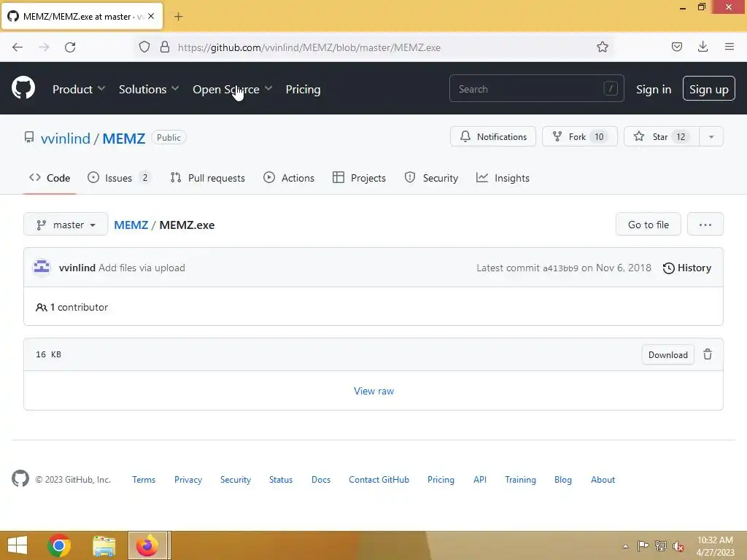The width and height of the screenshot is (747, 560).
Task: Open Action Center flag tray icon
Action: (x=643, y=545)
